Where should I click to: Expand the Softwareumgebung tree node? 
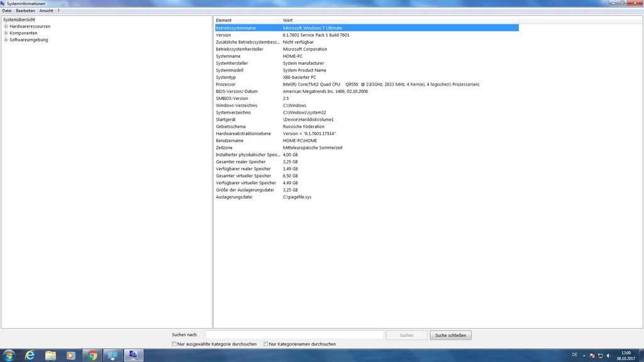pyautogui.click(x=6, y=40)
